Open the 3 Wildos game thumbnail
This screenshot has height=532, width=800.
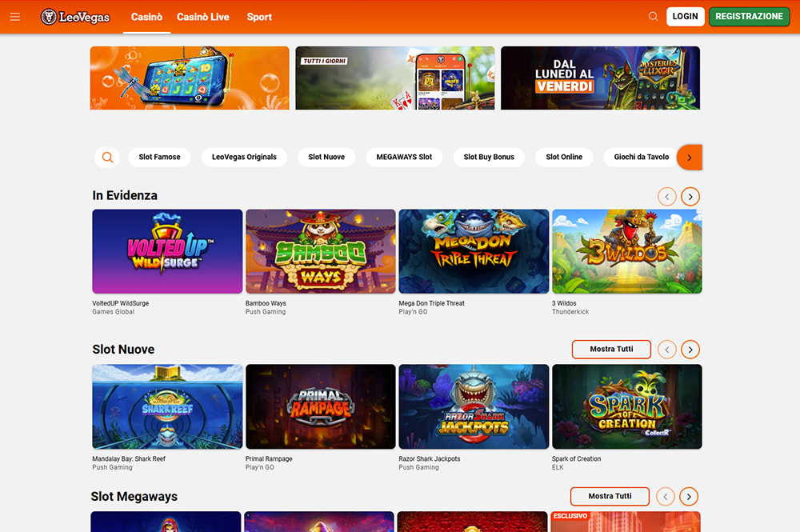pyautogui.click(x=627, y=251)
